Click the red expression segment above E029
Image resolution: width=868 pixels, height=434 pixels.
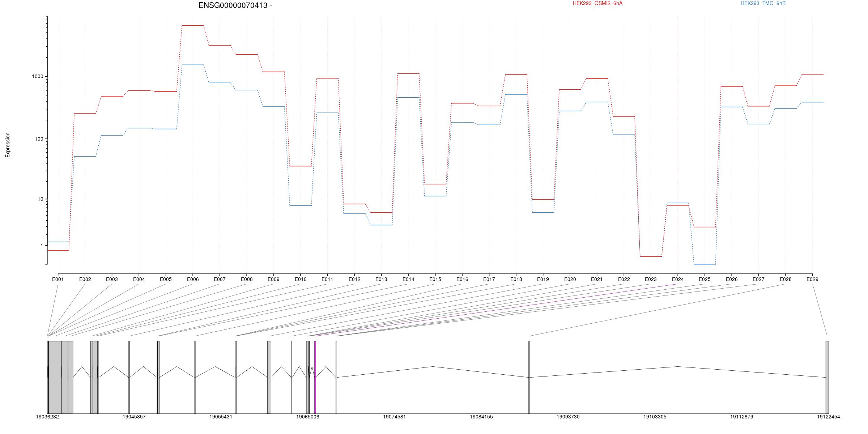[x=812, y=74]
